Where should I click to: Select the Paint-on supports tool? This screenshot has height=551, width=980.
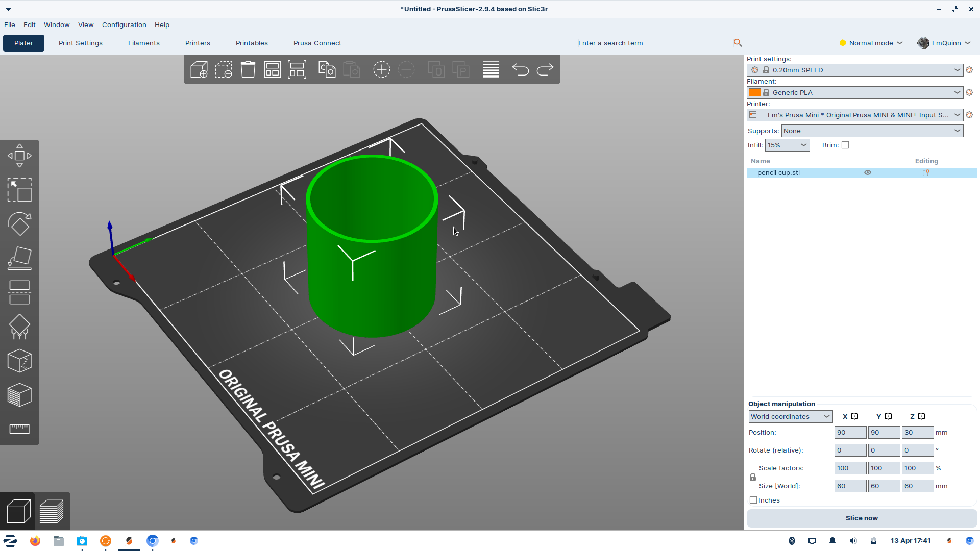tap(19, 327)
